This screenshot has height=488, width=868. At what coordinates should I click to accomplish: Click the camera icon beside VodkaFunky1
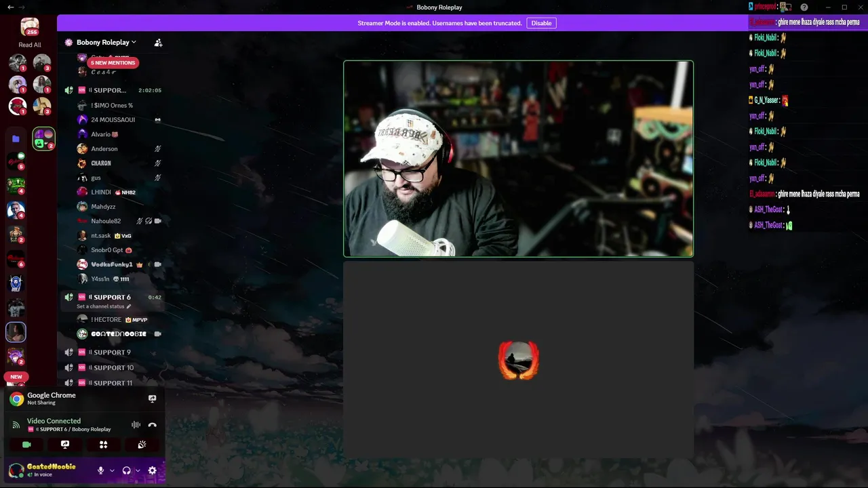tap(157, 264)
